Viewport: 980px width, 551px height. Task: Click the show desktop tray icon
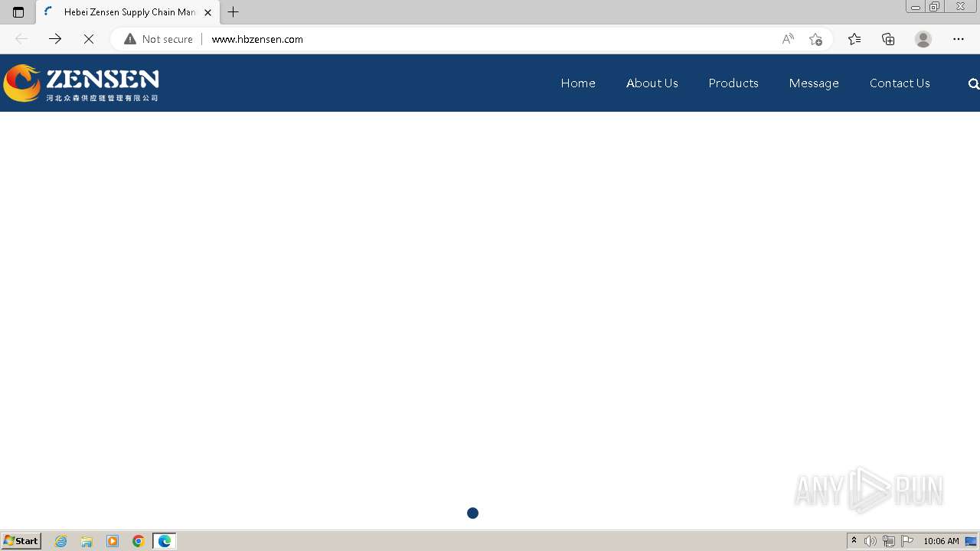[971, 541]
